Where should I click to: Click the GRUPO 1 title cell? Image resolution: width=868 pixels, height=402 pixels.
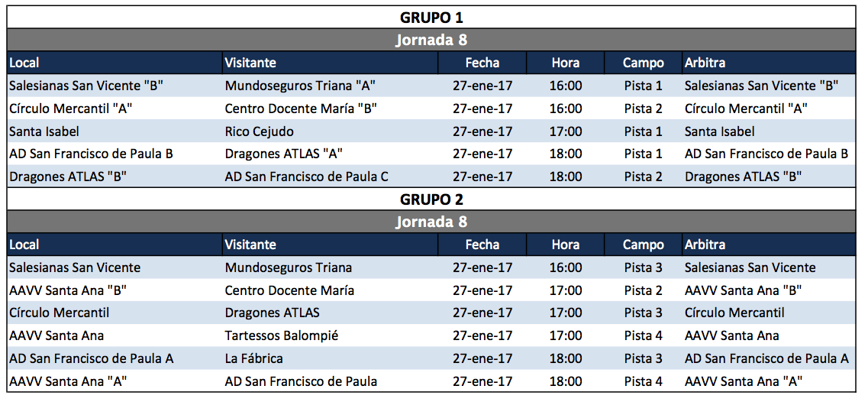pos(431,17)
